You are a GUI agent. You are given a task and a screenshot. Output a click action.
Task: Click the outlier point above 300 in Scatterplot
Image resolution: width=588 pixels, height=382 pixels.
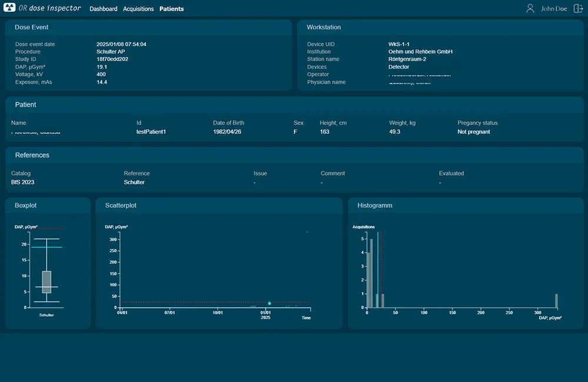pos(307,232)
